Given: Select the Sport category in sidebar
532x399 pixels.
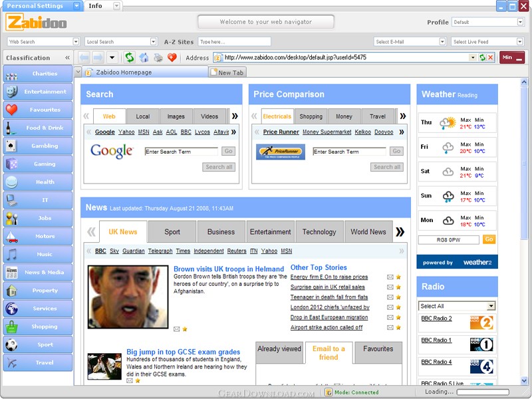Looking at the screenshot, I should click(38, 344).
